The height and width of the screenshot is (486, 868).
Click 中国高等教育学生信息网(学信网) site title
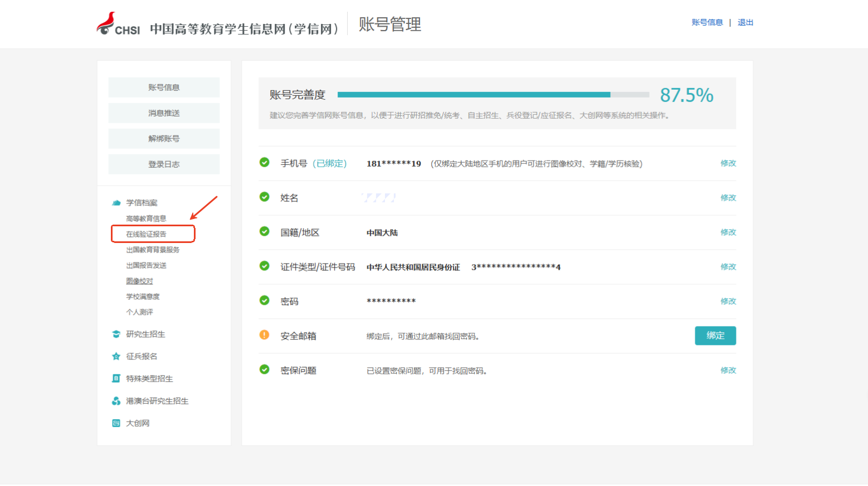pyautogui.click(x=244, y=29)
